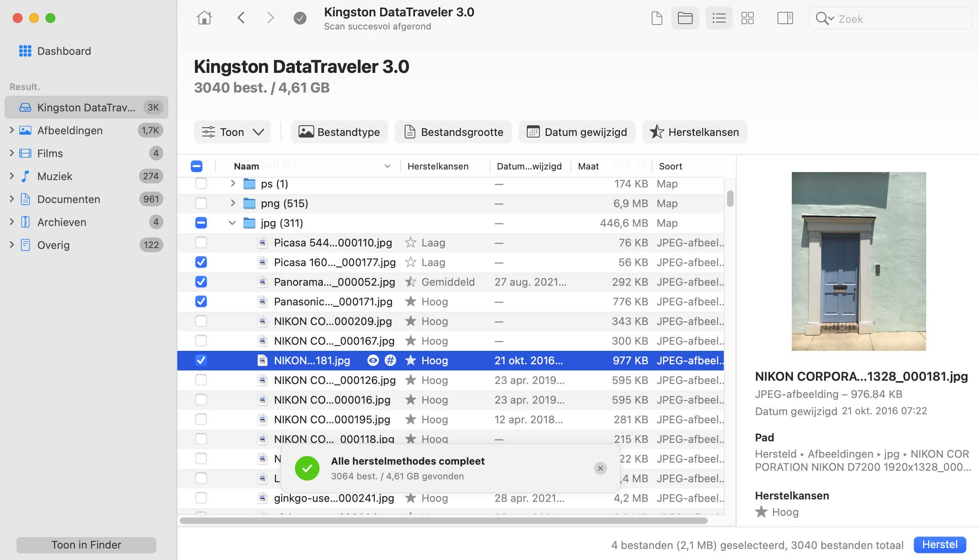Expand the Overig sidebar category
Image resolution: width=979 pixels, height=560 pixels.
(x=11, y=245)
